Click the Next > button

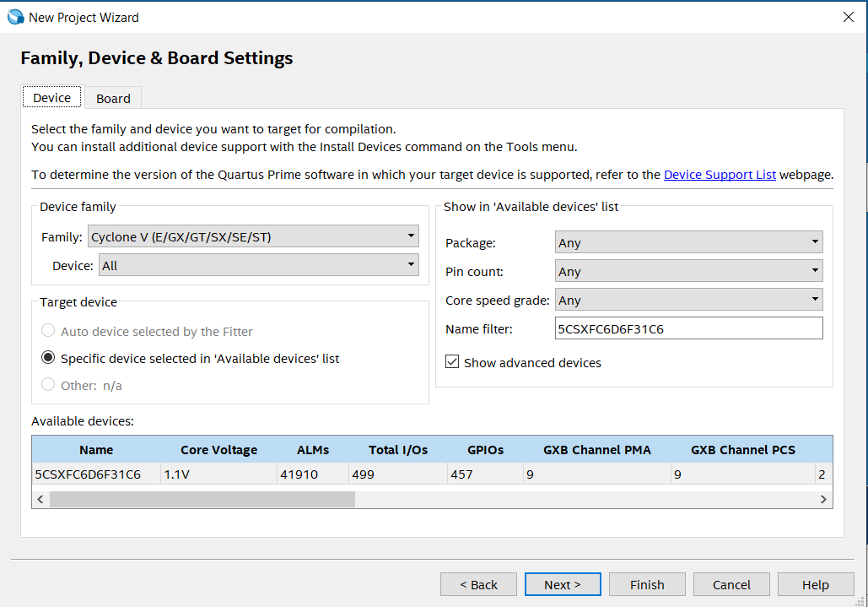563,585
